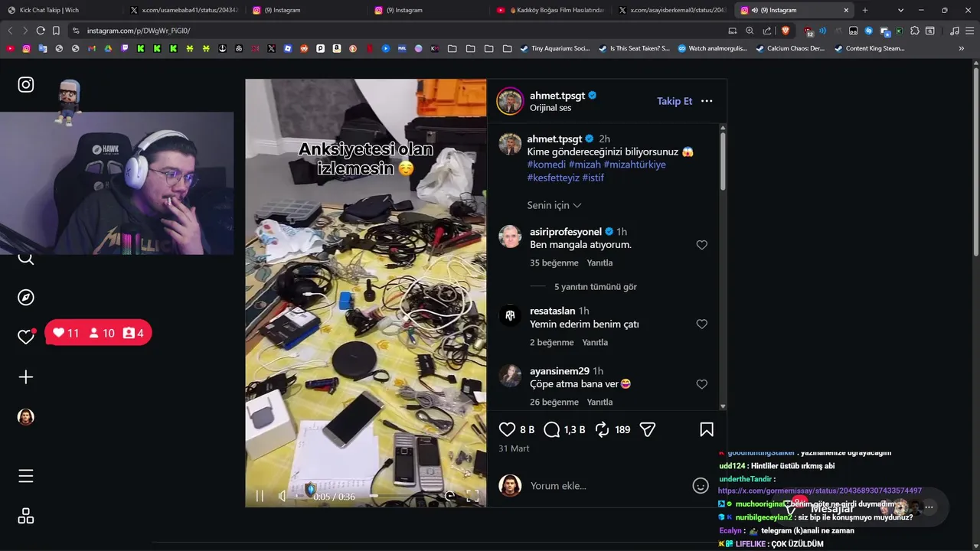Repost using the arrows icon
Viewport: 980px width, 551px height.
coord(603,430)
